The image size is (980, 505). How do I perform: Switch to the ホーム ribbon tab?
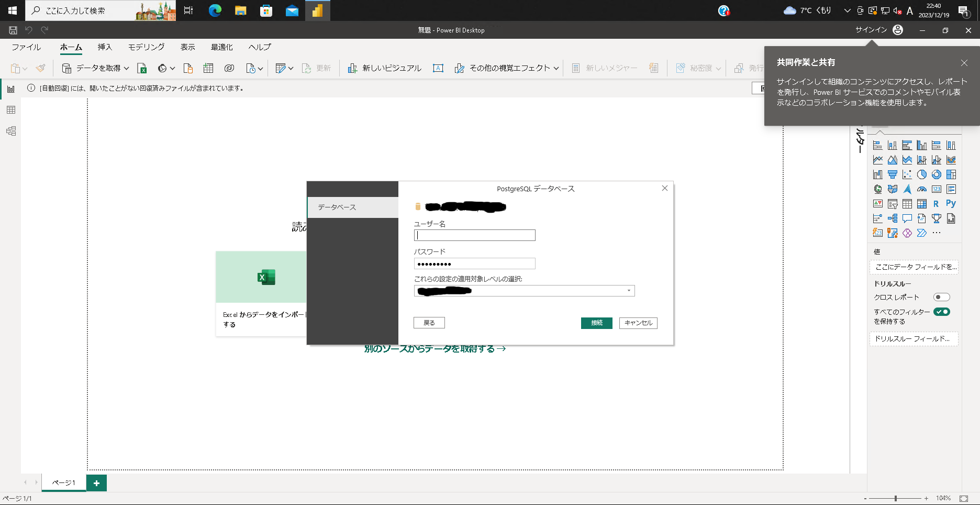71,47
